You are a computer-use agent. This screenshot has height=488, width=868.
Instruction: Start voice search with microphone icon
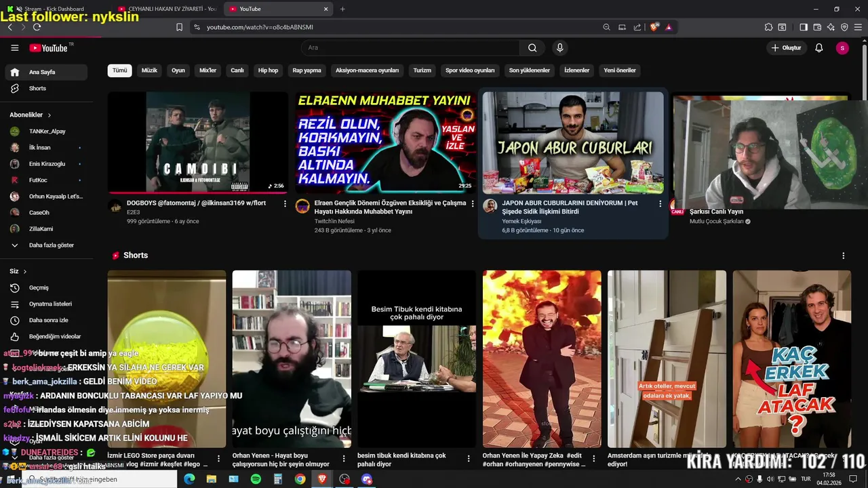pyautogui.click(x=559, y=47)
